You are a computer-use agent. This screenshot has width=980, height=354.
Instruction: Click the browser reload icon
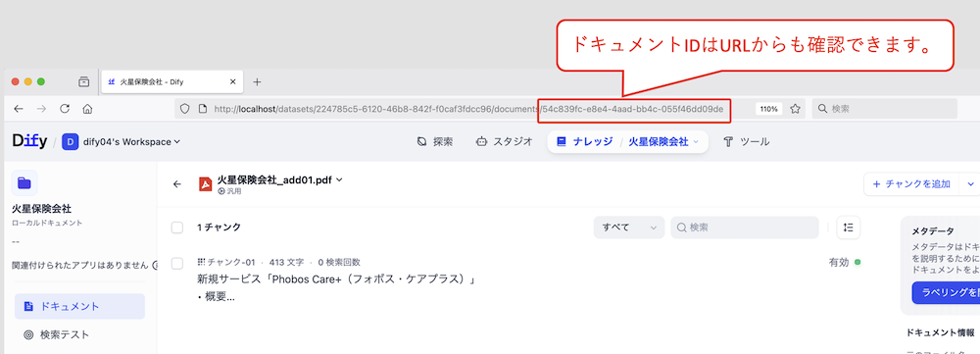pyautogui.click(x=65, y=109)
